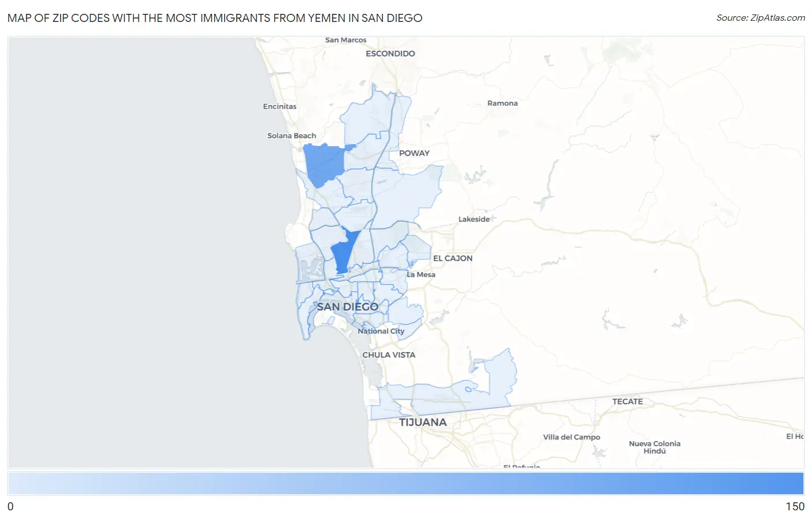
Task: Click the TECATE label
Action: [628, 402]
